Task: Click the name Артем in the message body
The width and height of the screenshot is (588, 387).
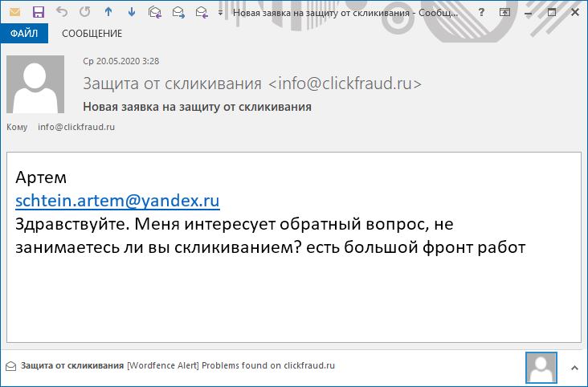Action: coord(41,177)
